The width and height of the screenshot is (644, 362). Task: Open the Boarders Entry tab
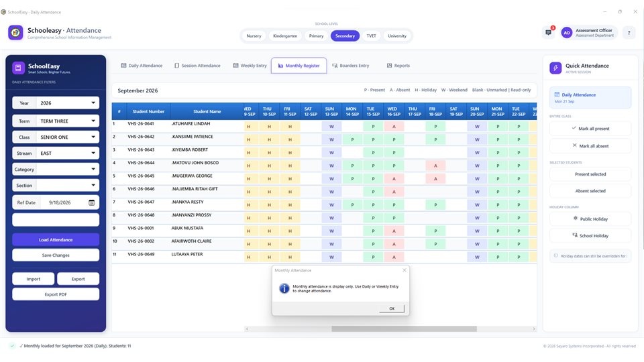point(351,66)
